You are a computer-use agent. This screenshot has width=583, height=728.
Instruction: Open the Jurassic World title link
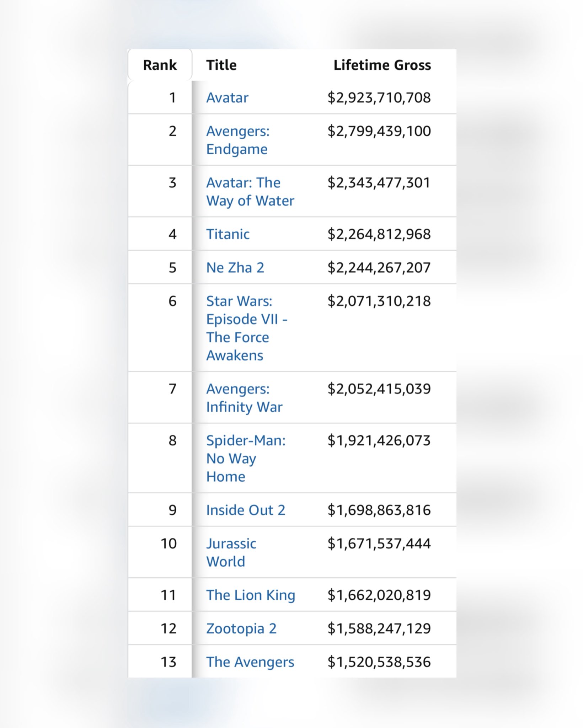pos(231,552)
